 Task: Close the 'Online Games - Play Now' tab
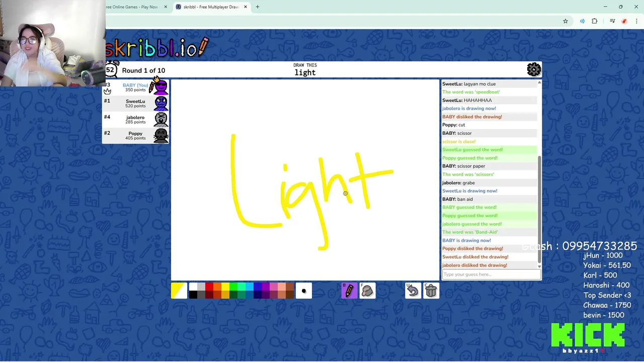(166, 7)
